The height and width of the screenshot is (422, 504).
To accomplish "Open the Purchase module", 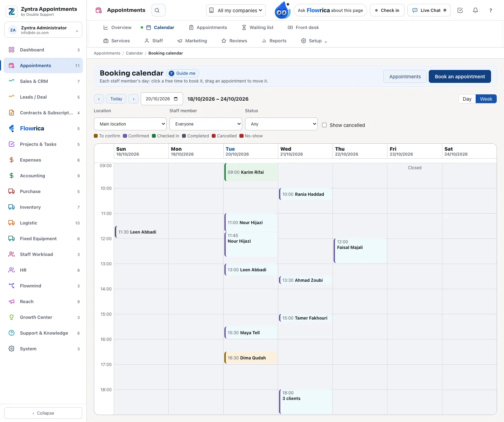I will [x=43, y=192].
